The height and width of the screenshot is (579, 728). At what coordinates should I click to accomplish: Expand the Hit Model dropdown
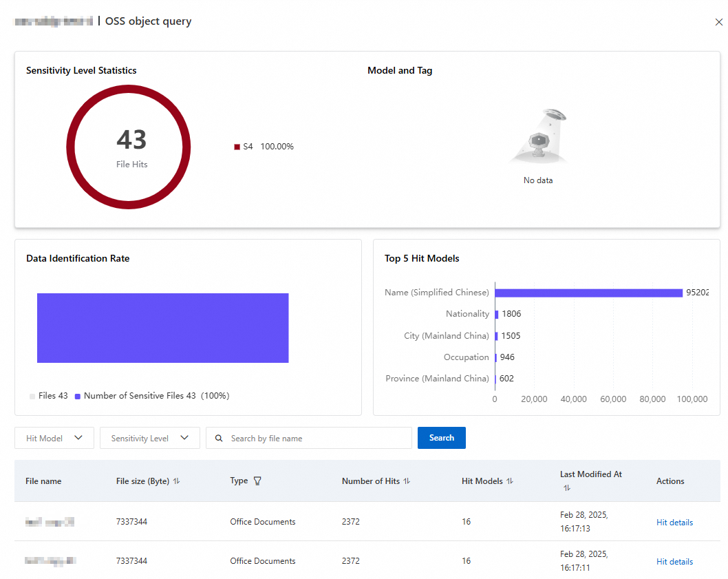54,438
